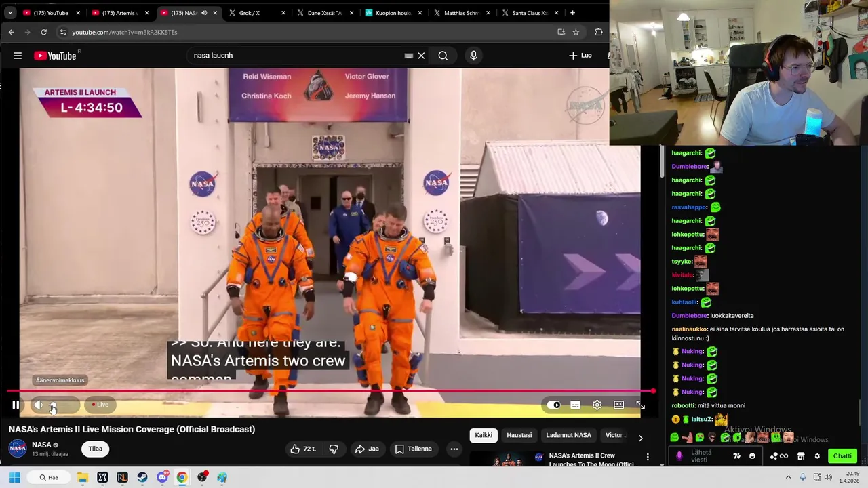Open the emoji picker in chat
868x488 pixels.
tap(752, 456)
